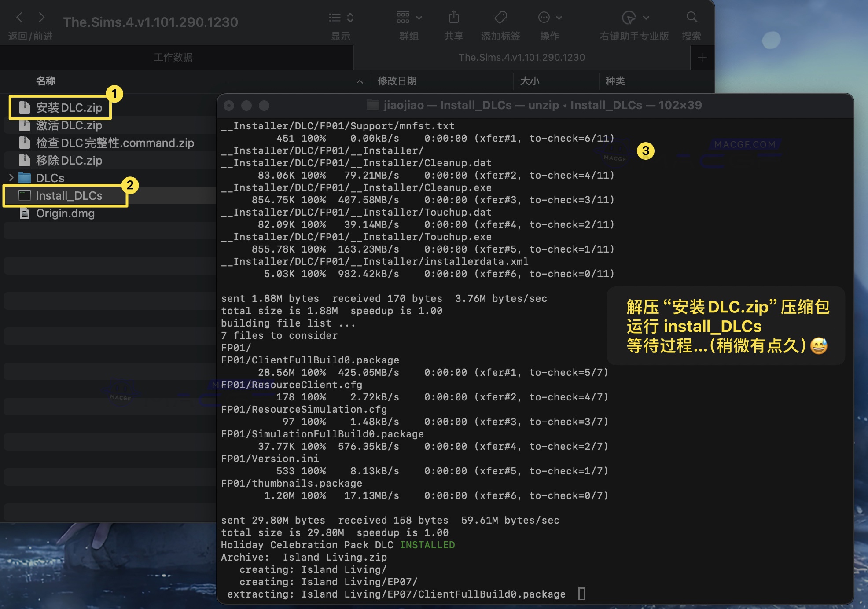868x609 pixels.
Task: Click the forward navigation arrow
Action: click(41, 17)
